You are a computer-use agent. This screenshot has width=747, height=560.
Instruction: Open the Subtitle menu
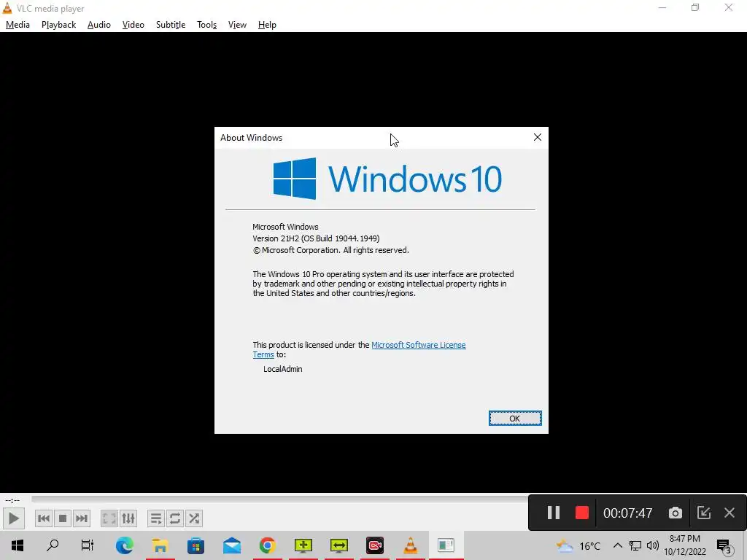pyautogui.click(x=171, y=25)
